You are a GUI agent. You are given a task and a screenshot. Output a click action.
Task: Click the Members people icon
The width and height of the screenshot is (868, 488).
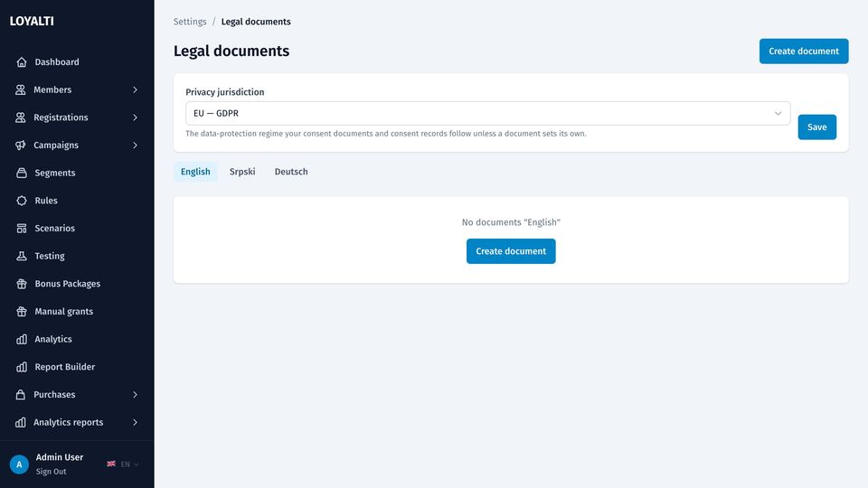(x=21, y=89)
